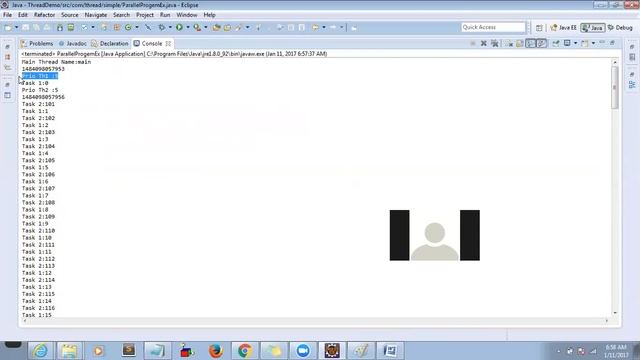Click the Debug bug toolbar icon
This screenshot has width=640, height=360.
[162, 27]
